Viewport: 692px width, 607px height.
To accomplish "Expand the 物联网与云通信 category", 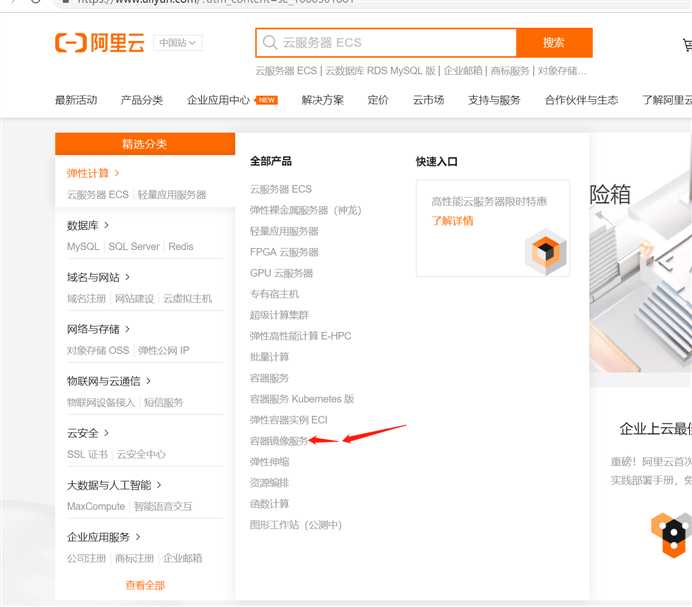I will click(109, 381).
